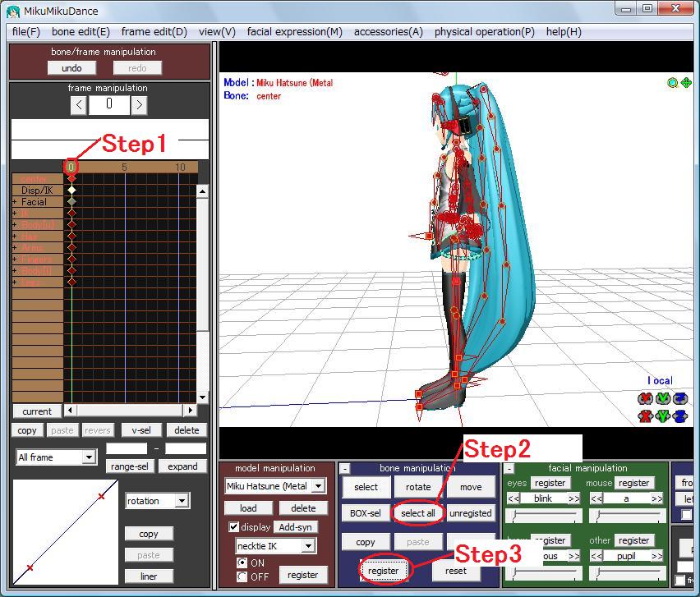Click the timeline scroll-left arrow
This screenshot has height=597, width=700.
point(70,410)
